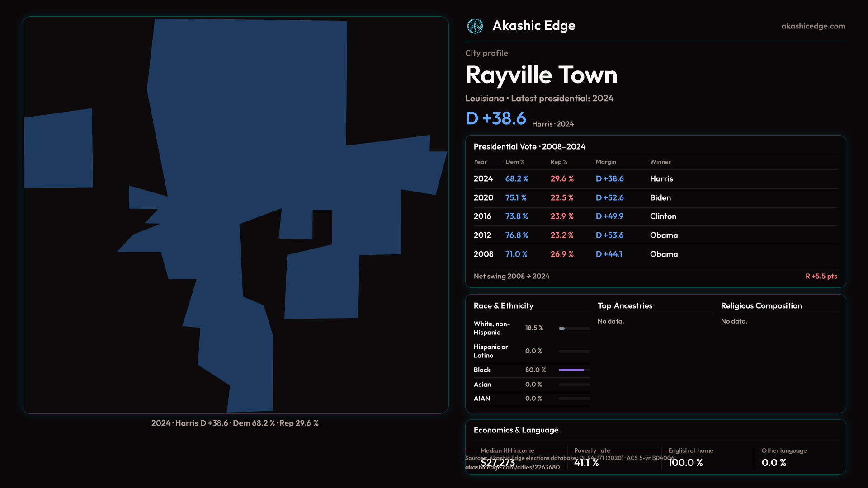Select the 2016 Clinton result row

point(655,216)
